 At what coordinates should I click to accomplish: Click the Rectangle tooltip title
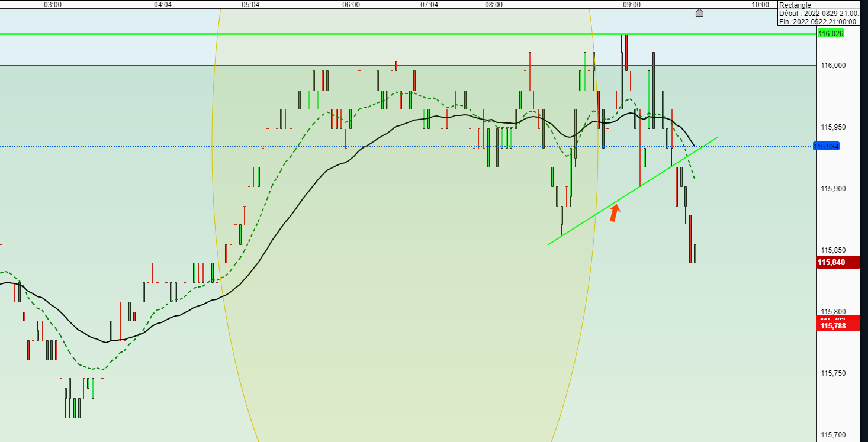point(795,5)
